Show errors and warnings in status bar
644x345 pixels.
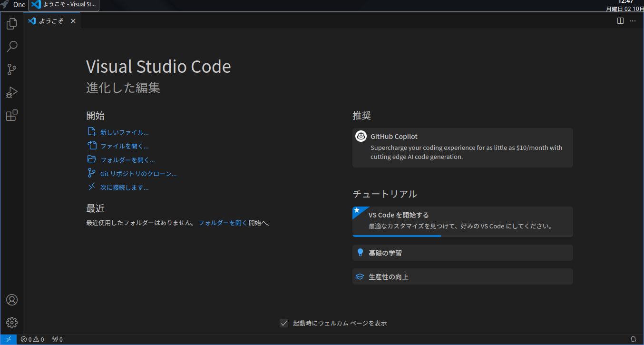(32, 339)
